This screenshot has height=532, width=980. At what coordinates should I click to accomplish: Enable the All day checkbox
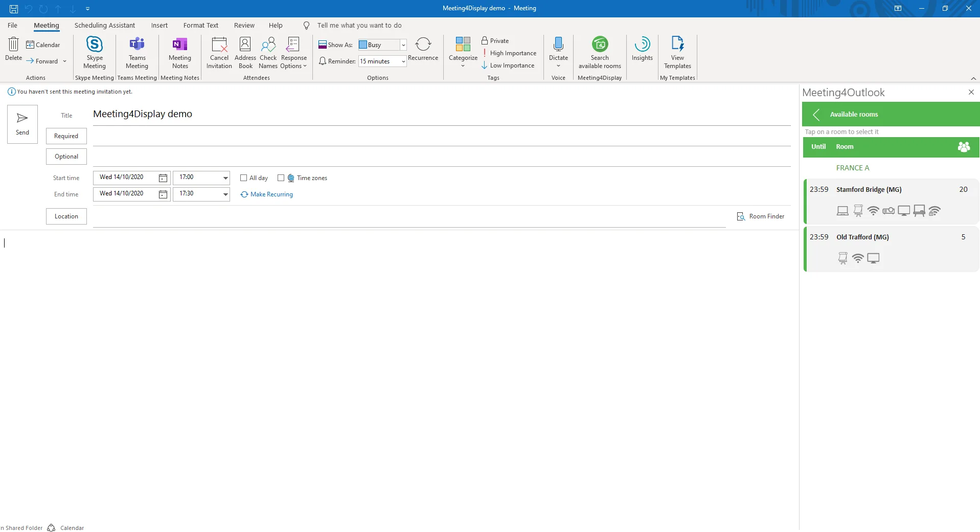pos(243,178)
